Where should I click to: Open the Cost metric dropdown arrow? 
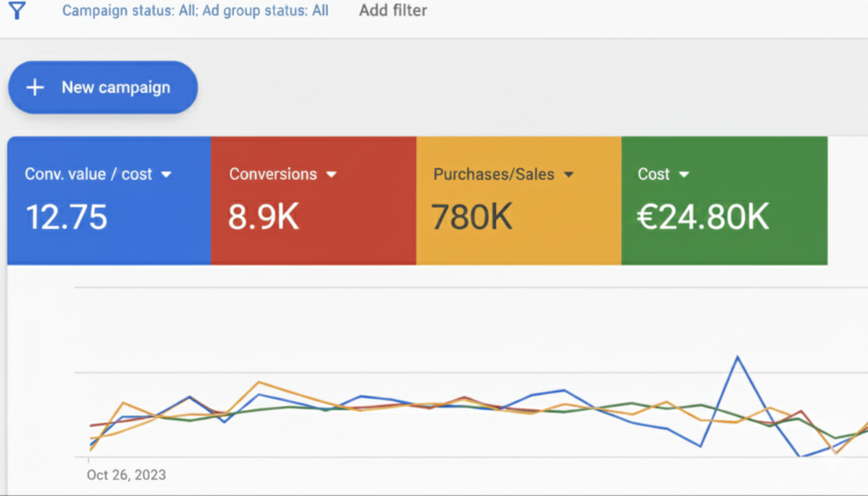pos(684,174)
